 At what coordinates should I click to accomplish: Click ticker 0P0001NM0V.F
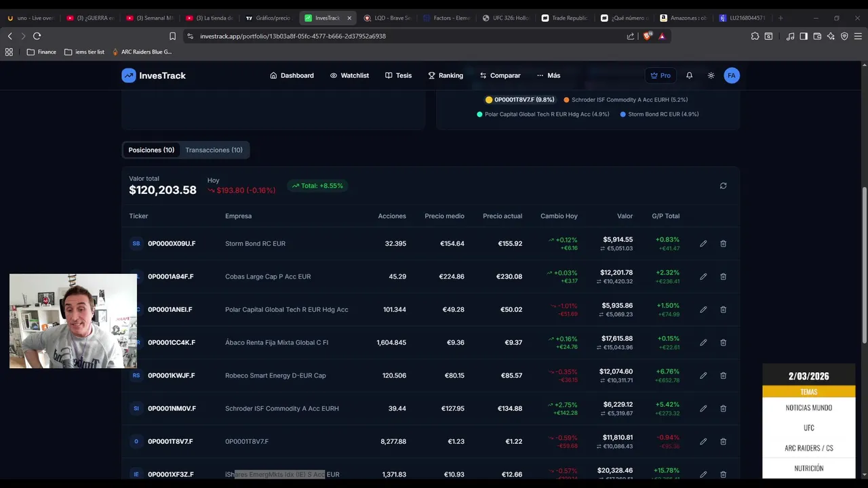tap(172, 408)
